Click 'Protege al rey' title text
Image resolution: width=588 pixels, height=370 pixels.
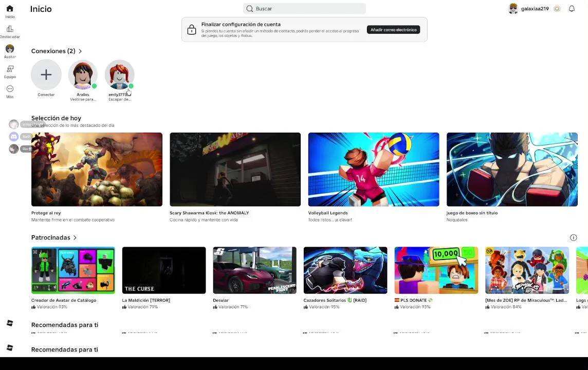coord(46,213)
